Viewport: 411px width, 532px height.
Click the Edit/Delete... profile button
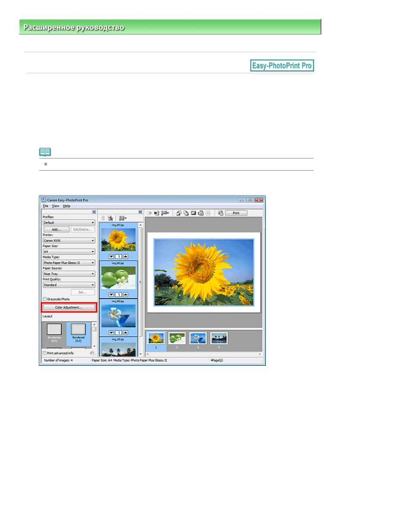(82, 230)
